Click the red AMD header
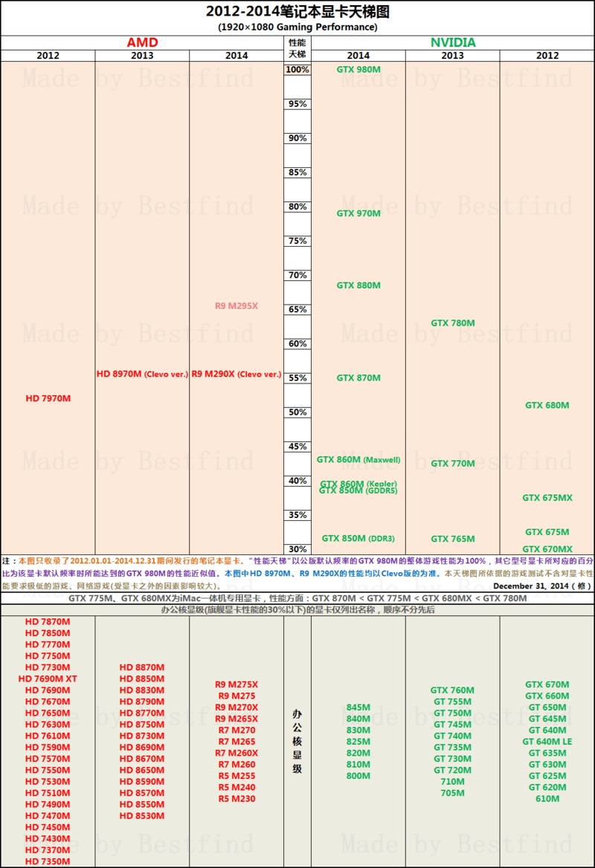Viewport: 595px width, 868px height. tap(142, 42)
